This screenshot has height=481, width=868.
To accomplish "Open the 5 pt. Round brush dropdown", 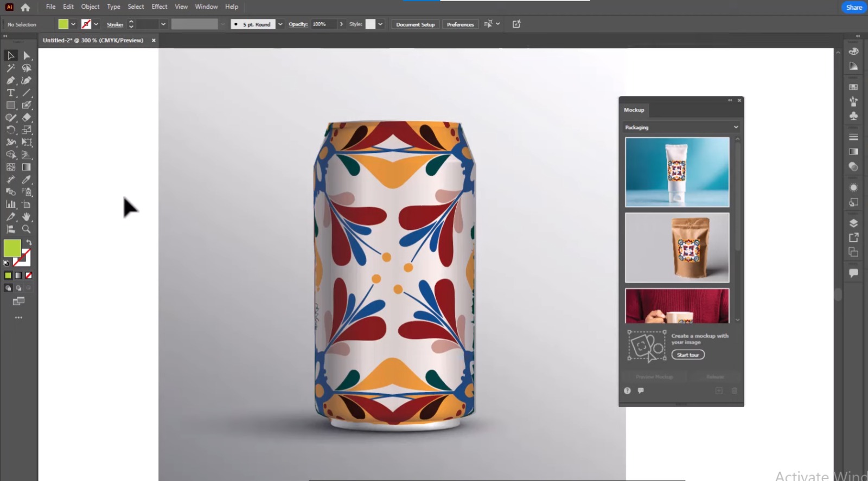I will click(x=280, y=24).
